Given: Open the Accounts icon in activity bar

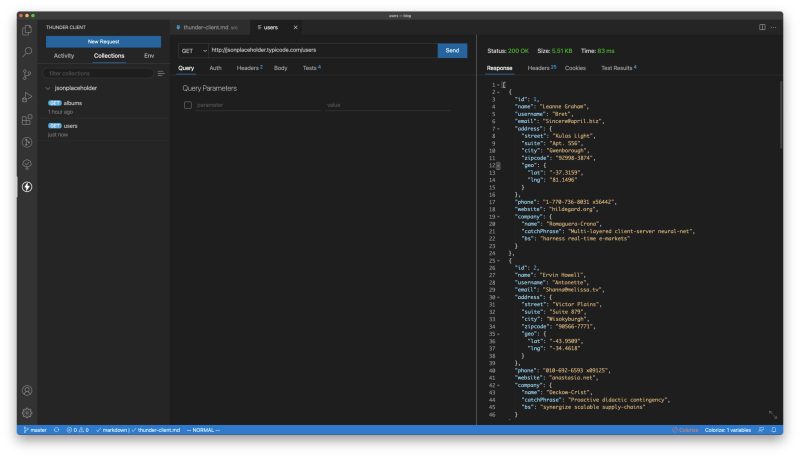Looking at the screenshot, I should [x=27, y=391].
